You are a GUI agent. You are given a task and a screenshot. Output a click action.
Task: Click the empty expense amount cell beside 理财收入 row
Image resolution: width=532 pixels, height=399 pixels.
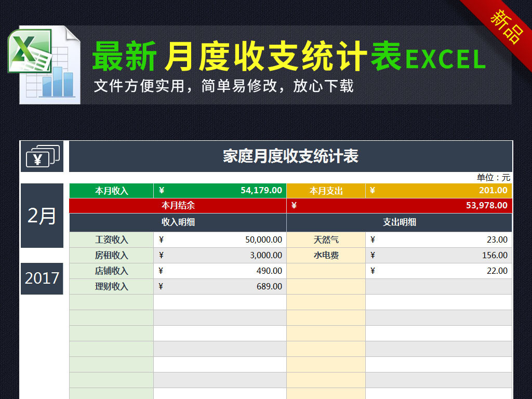[x=438, y=287]
